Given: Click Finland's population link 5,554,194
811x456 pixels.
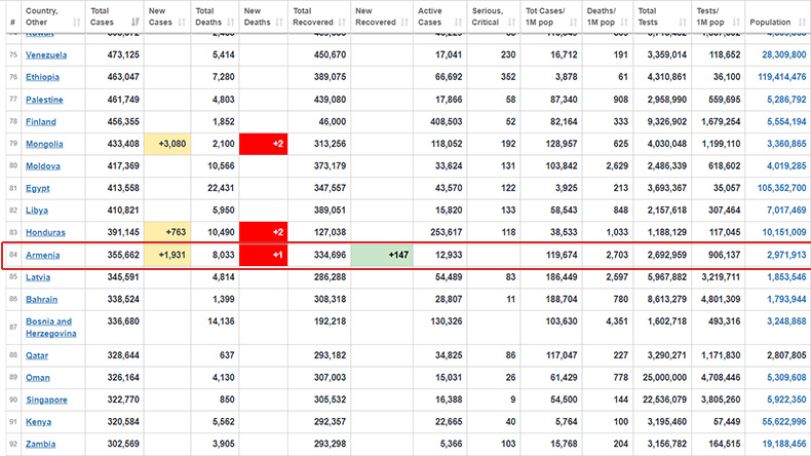Looking at the screenshot, I should 787,122.
